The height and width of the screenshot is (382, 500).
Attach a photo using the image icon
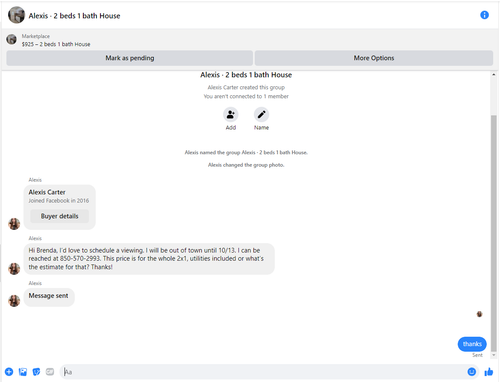click(23, 372)
